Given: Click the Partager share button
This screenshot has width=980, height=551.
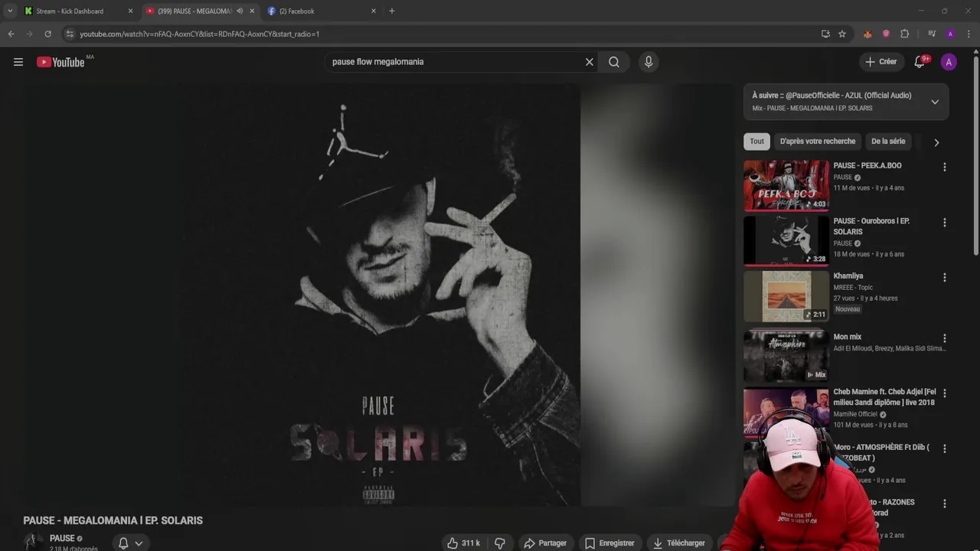Looking at the screenshot, I should tap(545, 543).
